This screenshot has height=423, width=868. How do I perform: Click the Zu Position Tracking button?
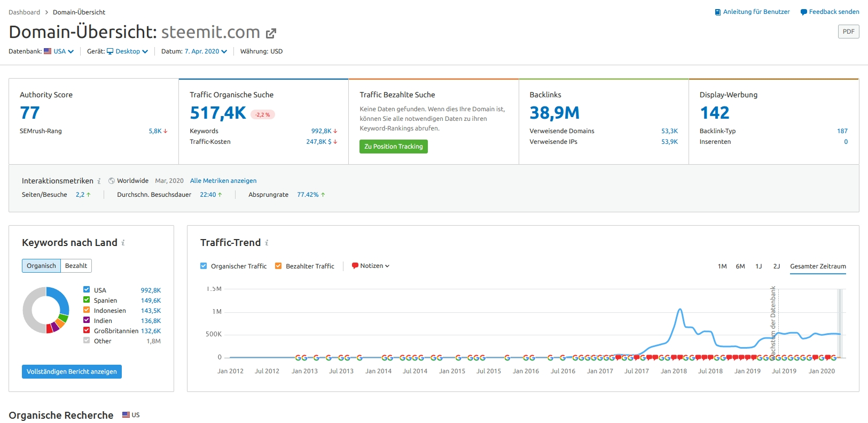pos(394,147)
